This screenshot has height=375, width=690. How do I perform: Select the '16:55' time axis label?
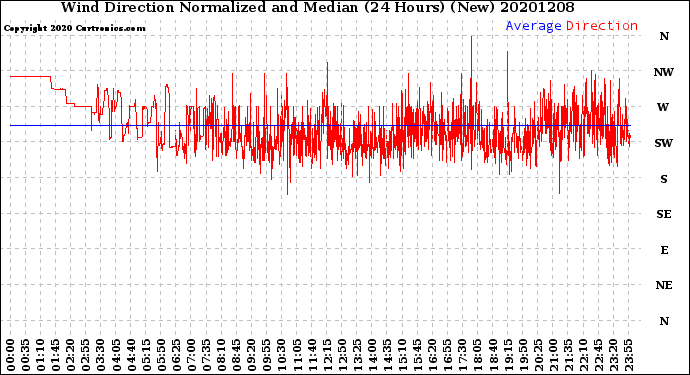(448, 355)
